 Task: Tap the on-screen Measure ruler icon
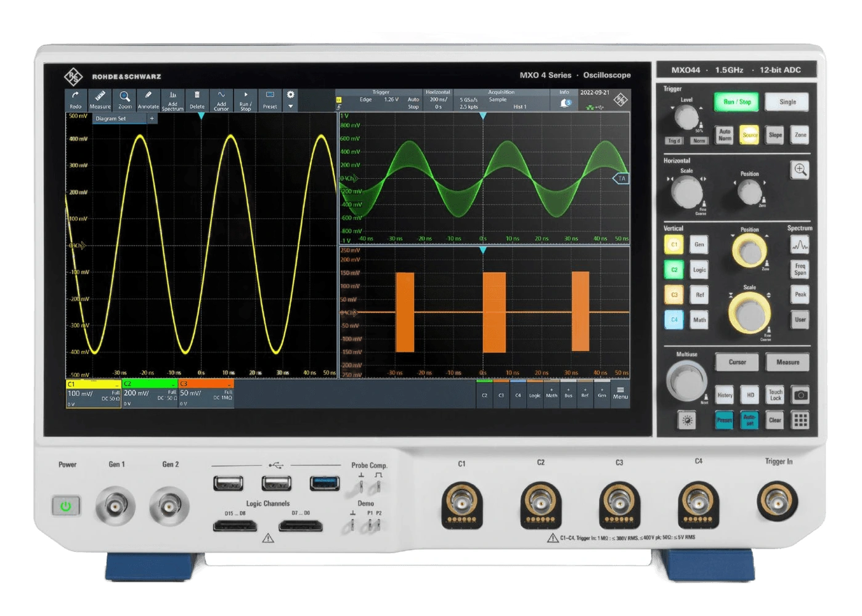click(100, 100)
